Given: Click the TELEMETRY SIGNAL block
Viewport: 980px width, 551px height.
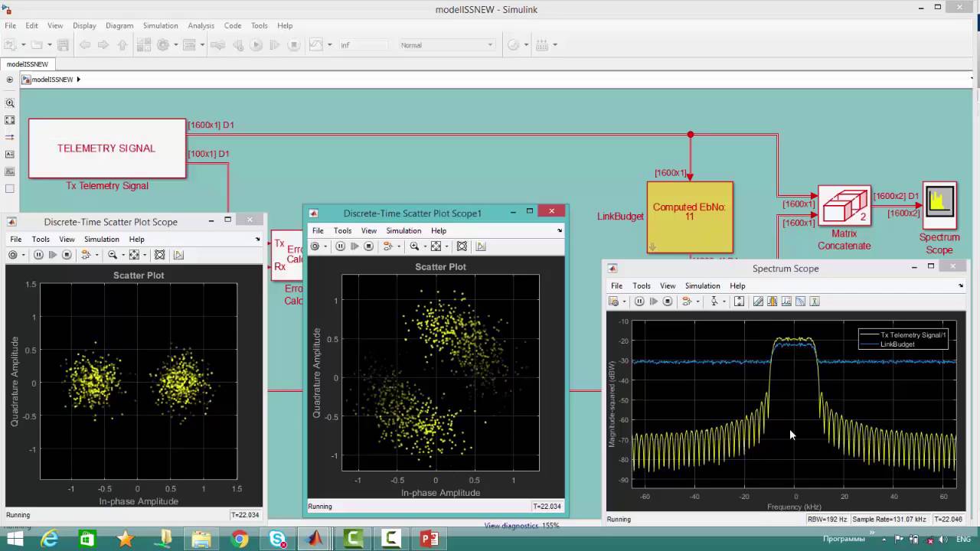Looking at the screenshot, I should tap(106, 148).
